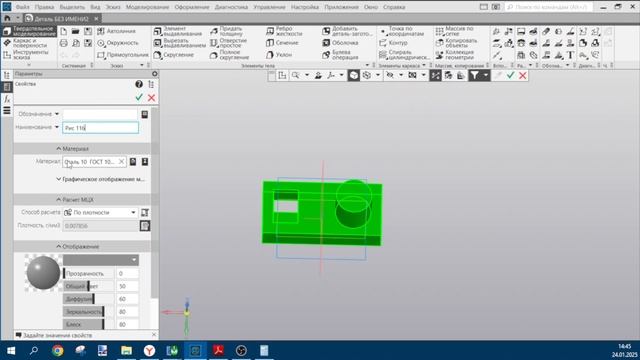This screenshot has width=640, height=360.
Task: Select the Автолиния sketch tool
Action: 116,31
